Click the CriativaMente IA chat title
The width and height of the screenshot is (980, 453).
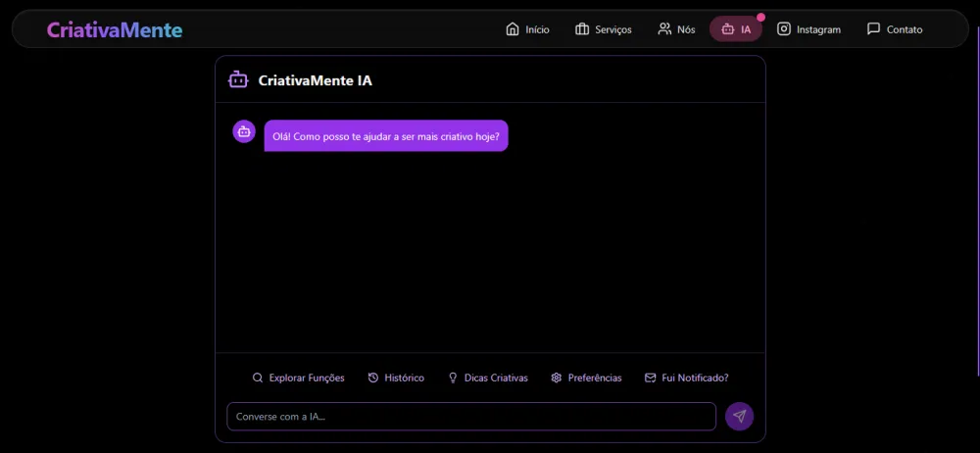pyautogui.click(x=315, y=80)
